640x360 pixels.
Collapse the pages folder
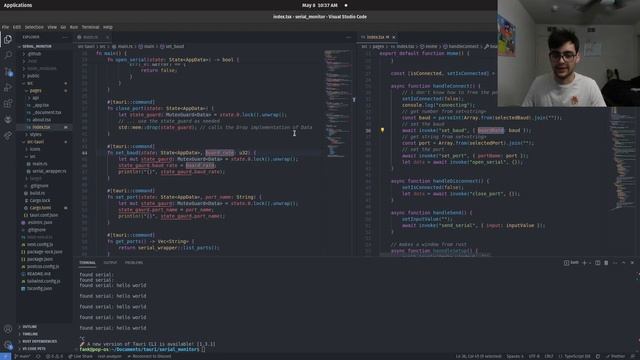tap(36, 91)
